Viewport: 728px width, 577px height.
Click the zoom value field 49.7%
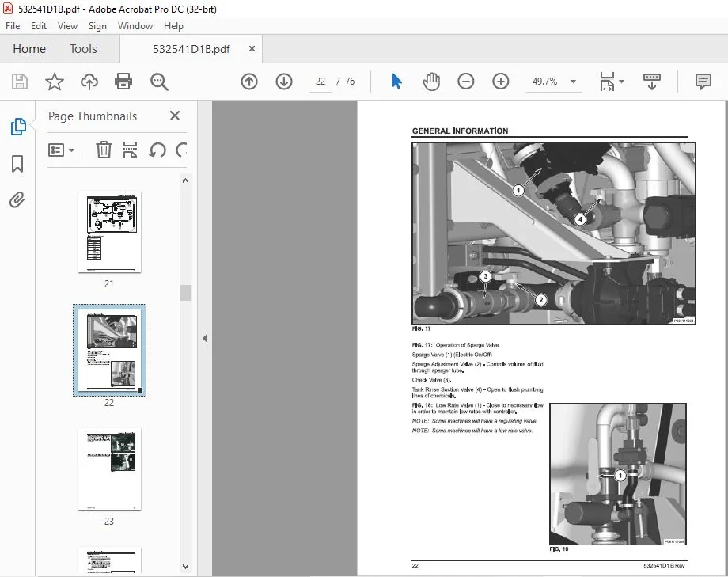pyautogui.click(x=544, y=82)
